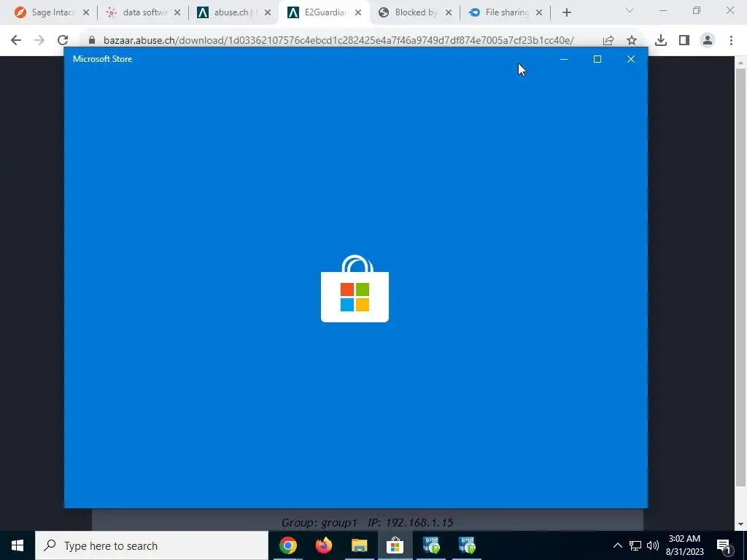Click the Type here to search box

point(152,545)
